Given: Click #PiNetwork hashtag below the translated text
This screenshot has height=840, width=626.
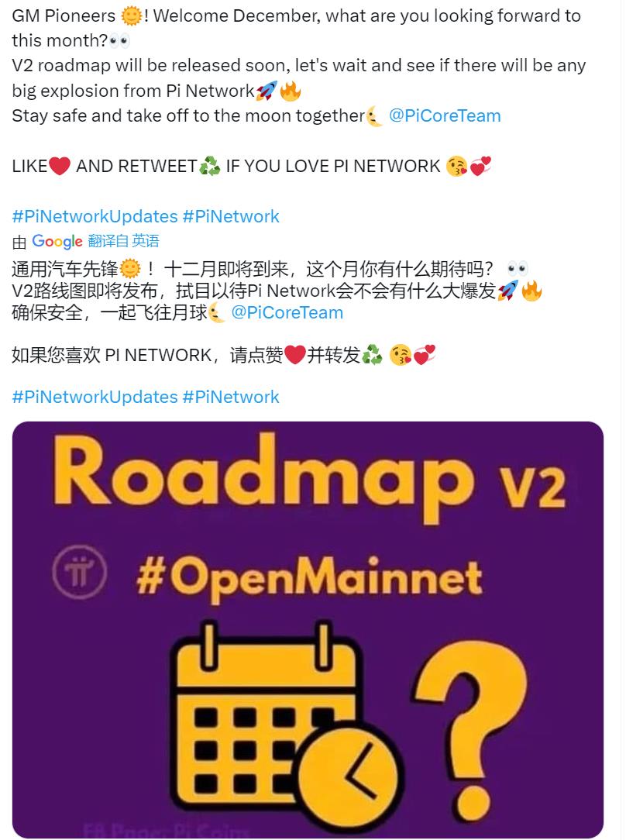Looking at the screenshot, I should [231, 397].
